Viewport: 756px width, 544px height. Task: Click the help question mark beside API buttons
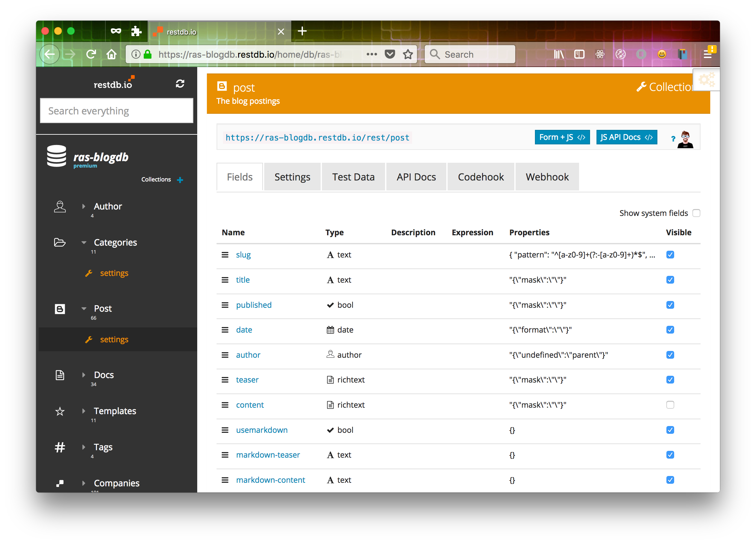[x=673, y=139]
